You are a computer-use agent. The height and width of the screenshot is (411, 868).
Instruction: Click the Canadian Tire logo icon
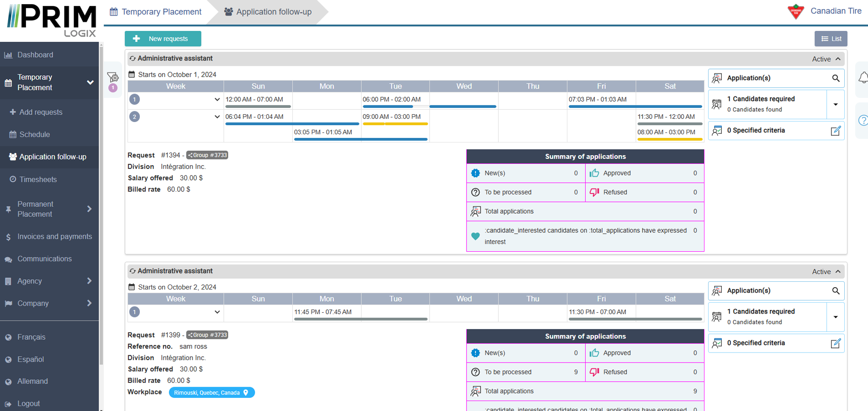click(x=796, y=11)
